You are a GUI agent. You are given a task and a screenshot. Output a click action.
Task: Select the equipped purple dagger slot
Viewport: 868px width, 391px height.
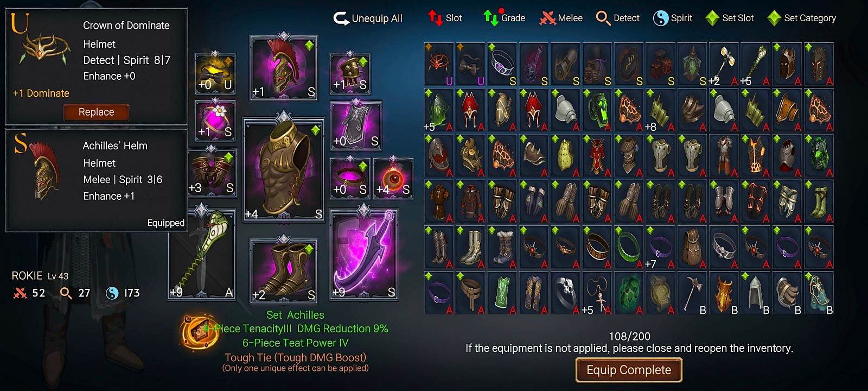coord(364,255)
